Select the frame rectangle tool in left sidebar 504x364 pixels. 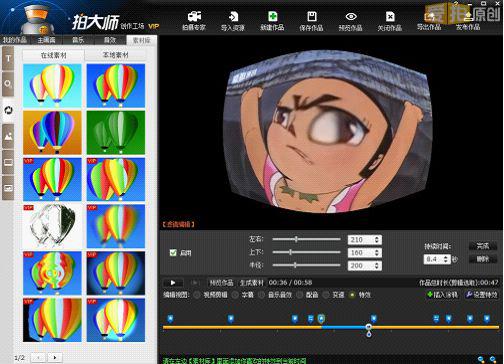[8, 162]
